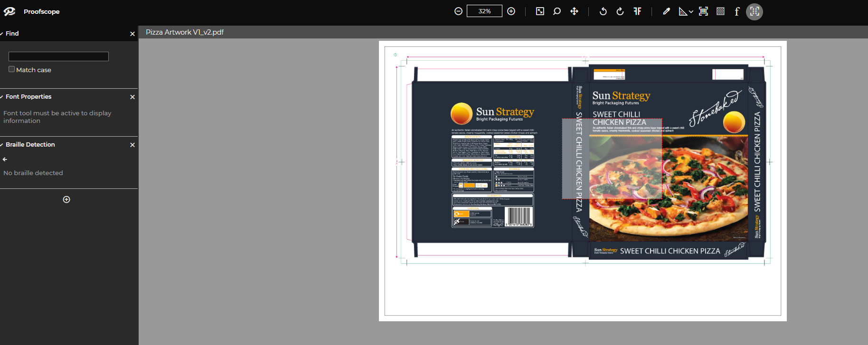
Task: Close the Braille Detection panel
Action: [x=132, y=145]
